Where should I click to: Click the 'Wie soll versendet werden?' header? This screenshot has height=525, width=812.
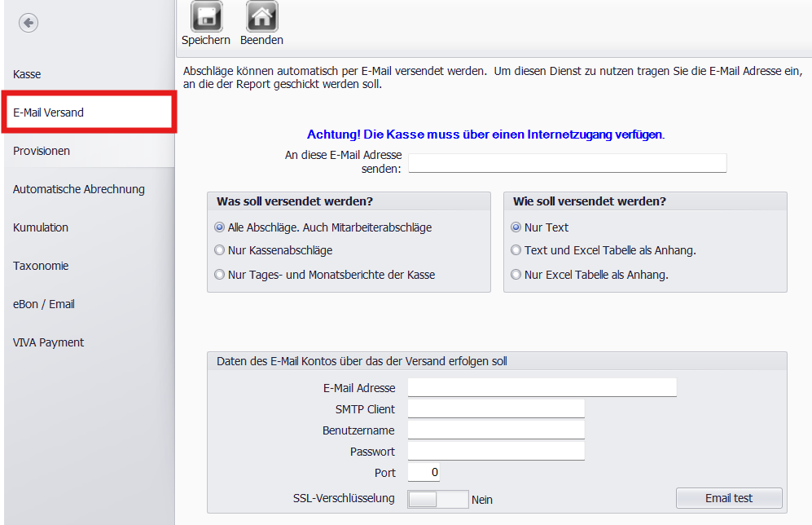(x=590, y=201)
